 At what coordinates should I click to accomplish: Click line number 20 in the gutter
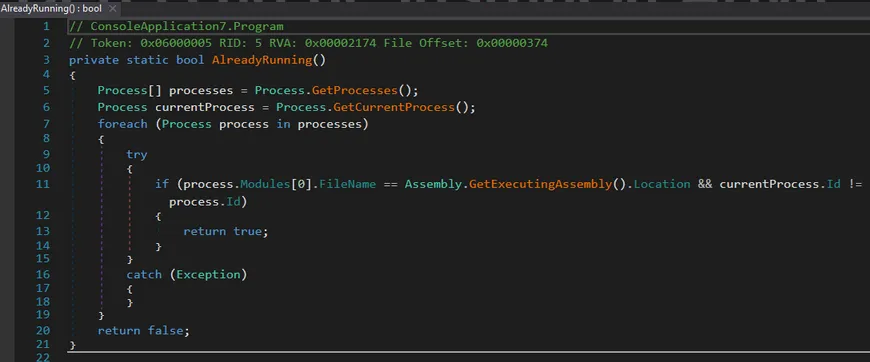43,330
